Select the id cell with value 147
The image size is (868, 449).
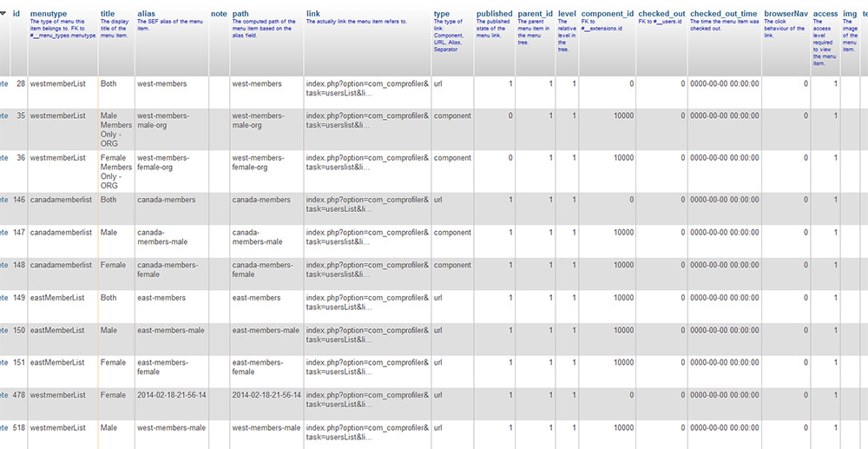(x=19, y=233)
